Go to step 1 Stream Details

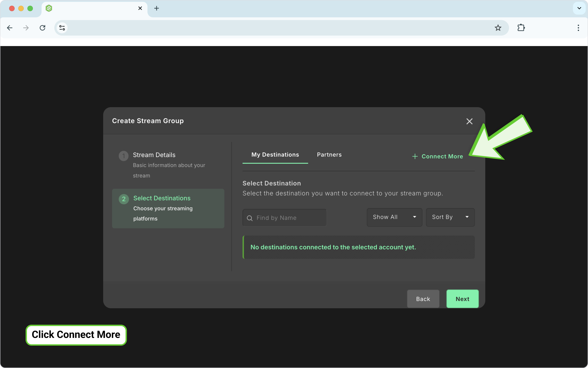coord(168,165)
